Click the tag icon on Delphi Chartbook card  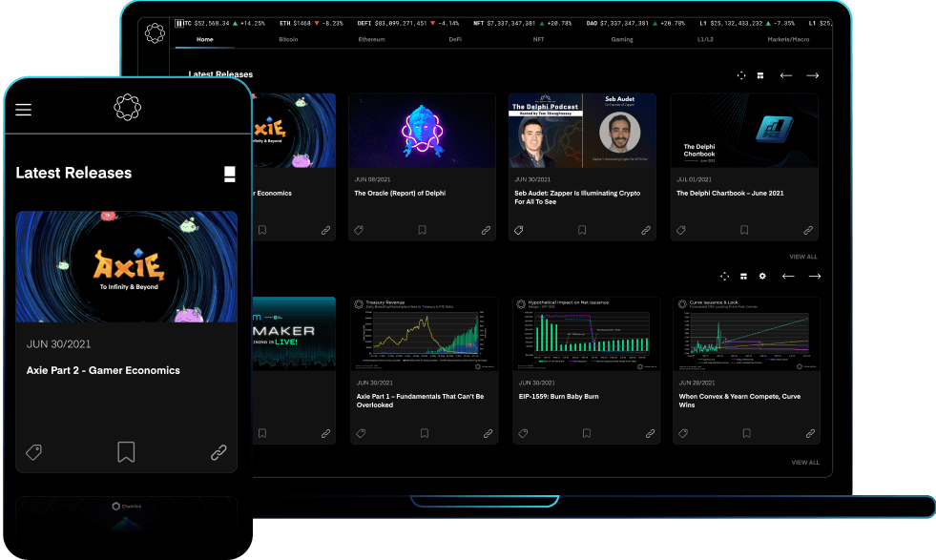click(x=681, y=230)
